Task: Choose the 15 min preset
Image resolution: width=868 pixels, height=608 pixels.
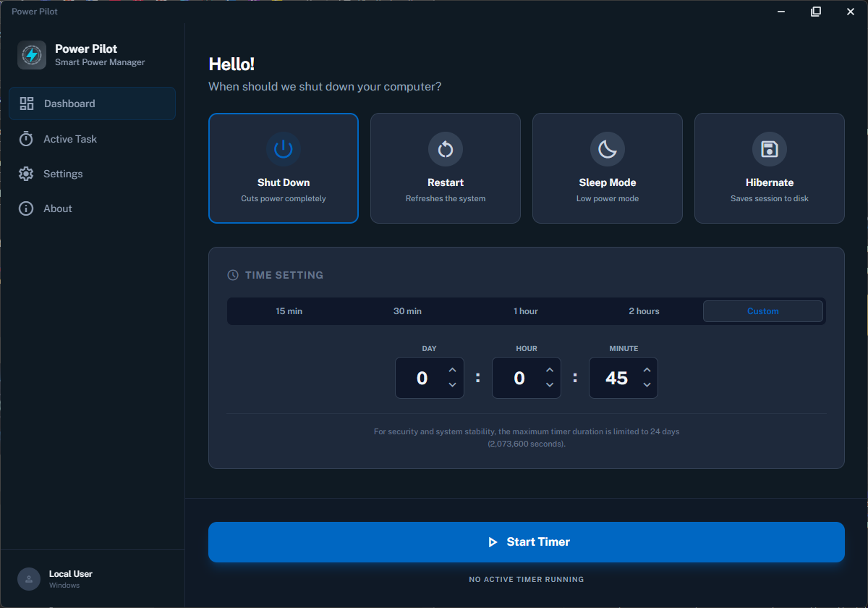Action: coord(289,311)
